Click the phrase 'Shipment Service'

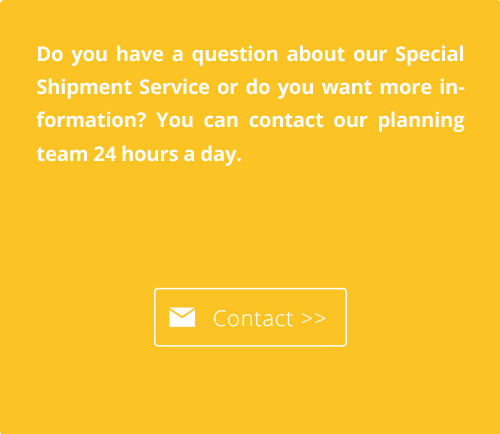tap(123, 88)
